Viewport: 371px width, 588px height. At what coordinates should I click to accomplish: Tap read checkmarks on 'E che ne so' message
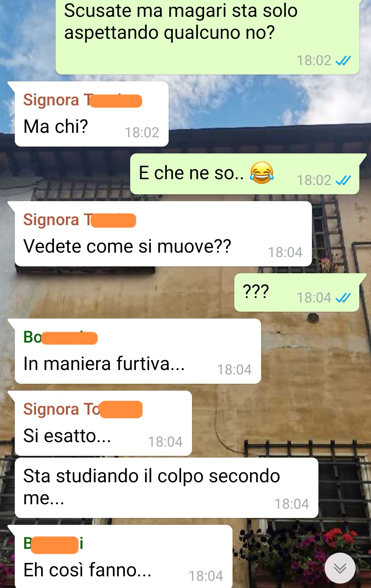343,180
